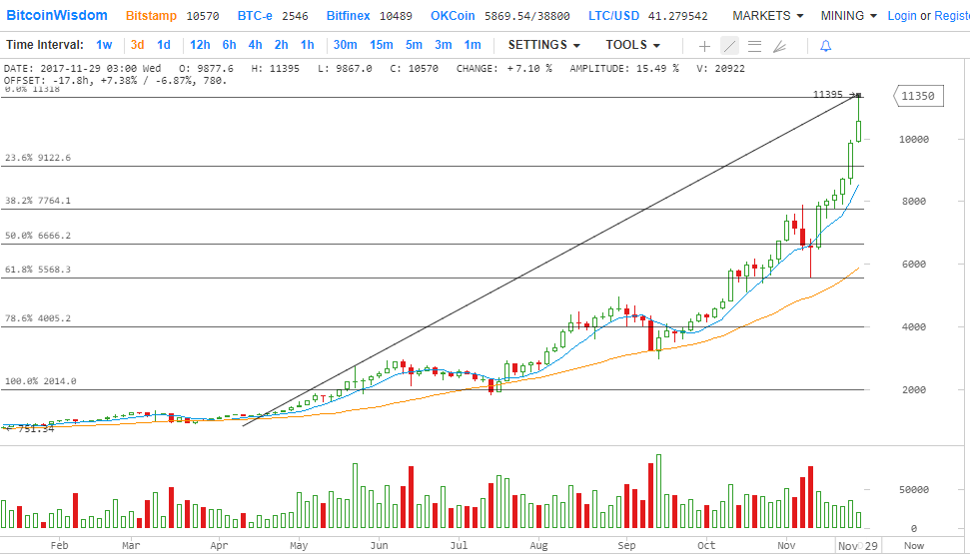Open the TOOLS dropdown
Viewport: 970px width, 560px height.
coord(632,45)
